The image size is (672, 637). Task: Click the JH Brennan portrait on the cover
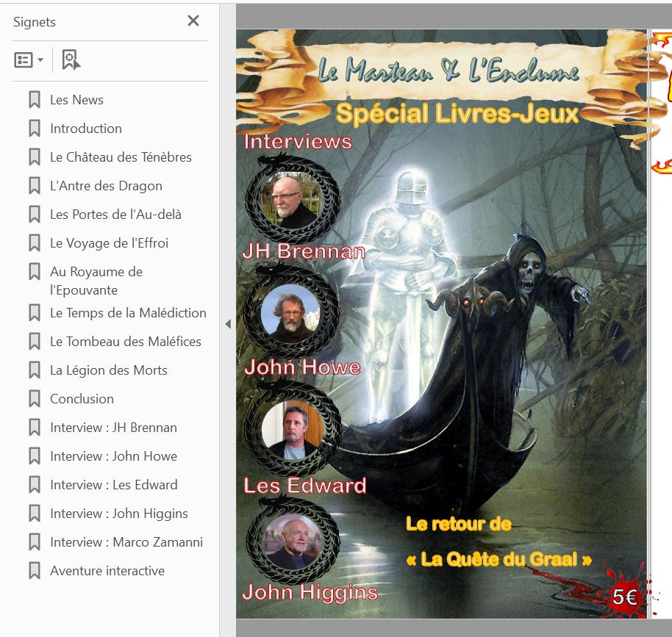tap(292, 199)
